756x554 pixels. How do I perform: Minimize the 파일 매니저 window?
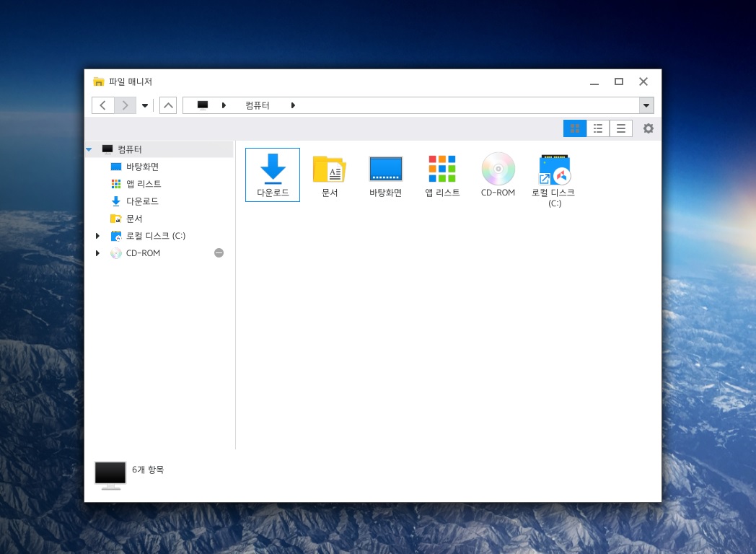pyautogui.click(x=594, y=82)
